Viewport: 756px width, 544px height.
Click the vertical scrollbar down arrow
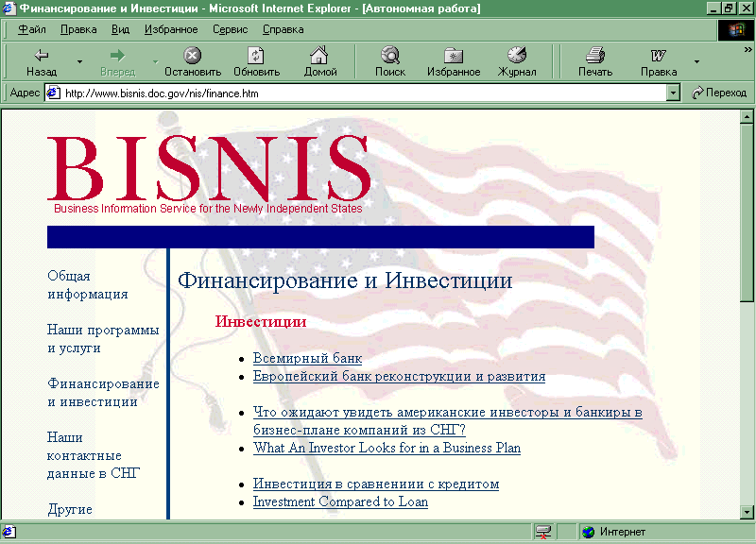click(x=747, y=511)
